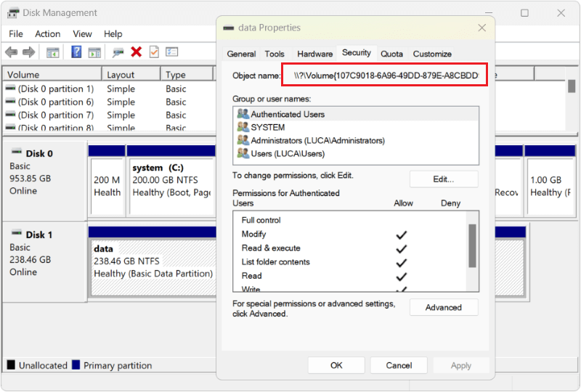This screenshot has width=581, height=392.
Task: Click the permissions list scrollbar thumb
Action: pos(472,245)
